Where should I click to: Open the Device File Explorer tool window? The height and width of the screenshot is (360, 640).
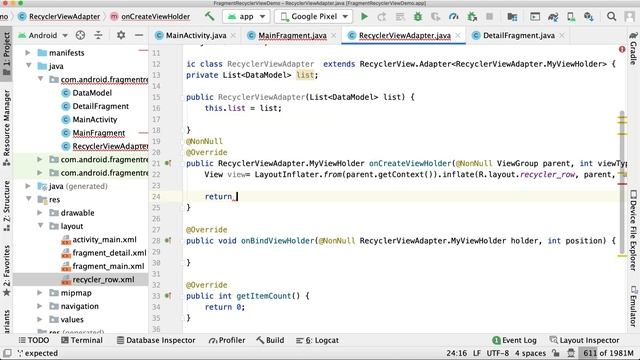(x=633, y=230)
